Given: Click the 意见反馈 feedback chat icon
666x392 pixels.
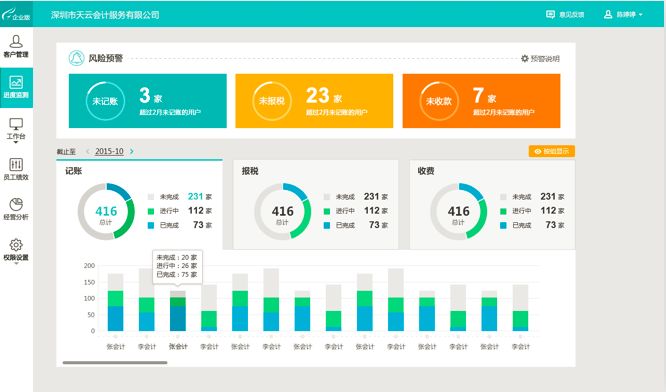Looking at the screenshot, I should pos(550,14).
